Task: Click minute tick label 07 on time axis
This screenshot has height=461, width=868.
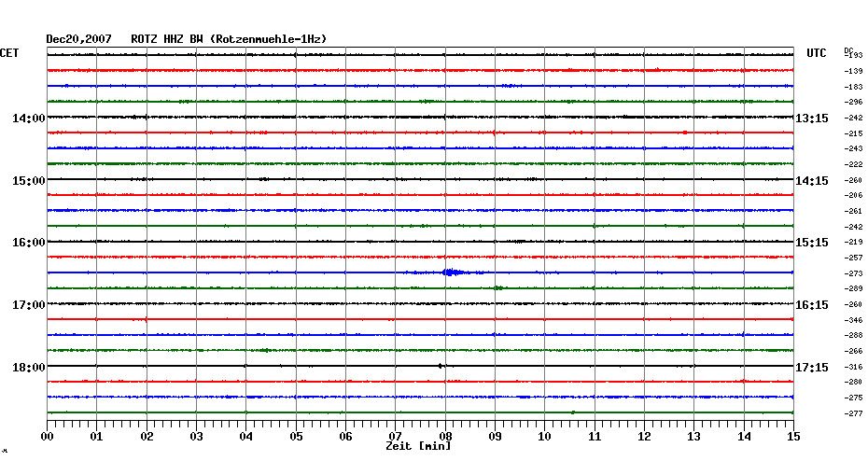Action: coord(395,437)
